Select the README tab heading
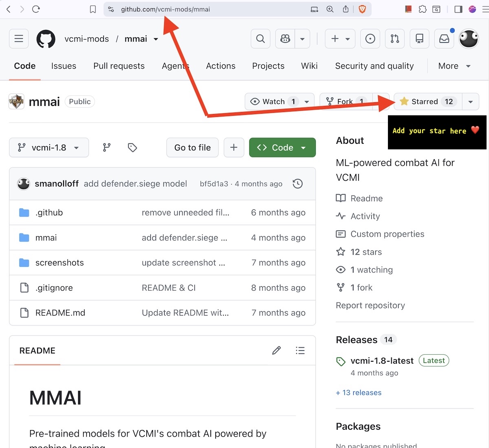 click(x=37, y=351)
